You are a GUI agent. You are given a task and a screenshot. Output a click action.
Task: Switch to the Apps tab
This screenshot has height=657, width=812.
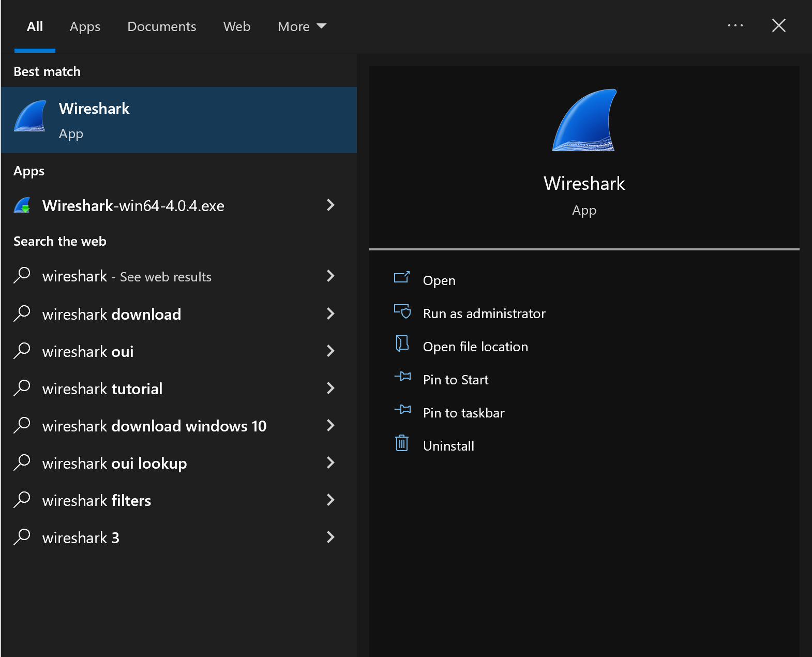point(85,26)
